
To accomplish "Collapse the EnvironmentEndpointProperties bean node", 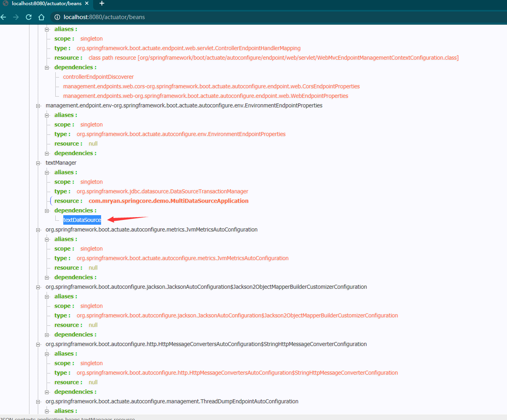I will (x=38, y=106).
